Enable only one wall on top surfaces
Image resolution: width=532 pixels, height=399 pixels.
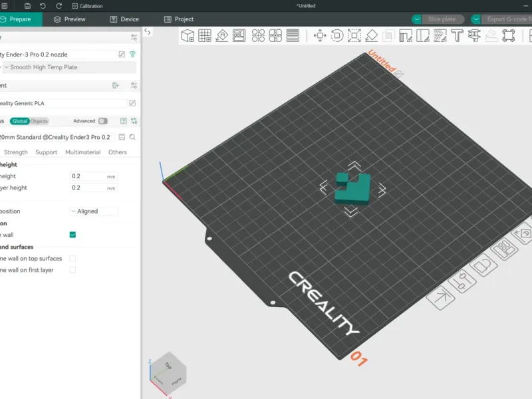point(72,259)
